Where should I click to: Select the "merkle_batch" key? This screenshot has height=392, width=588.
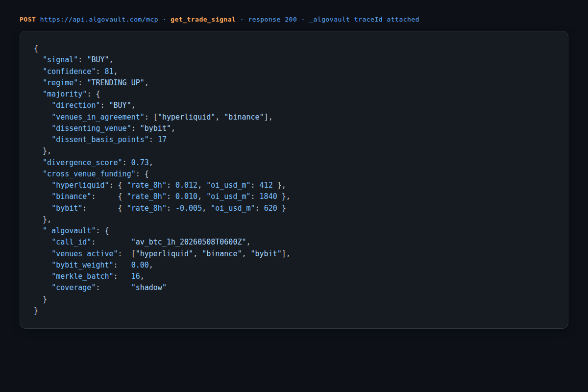click(83, 276)
